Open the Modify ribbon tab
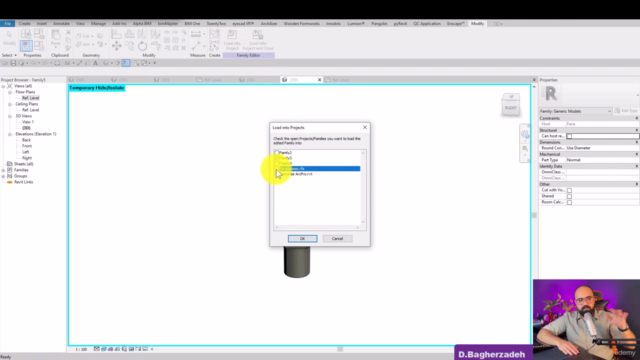Viewport: 640px width, 360px height. [477, 24]
